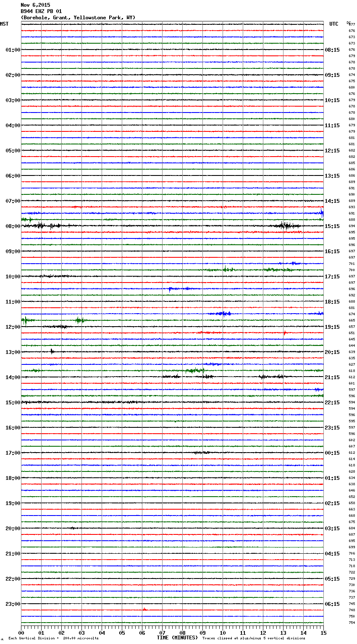The width and height of the screenshot is (357, 644).
Task: Select the 17:00 MST time label
Action: tap(13, 453)
